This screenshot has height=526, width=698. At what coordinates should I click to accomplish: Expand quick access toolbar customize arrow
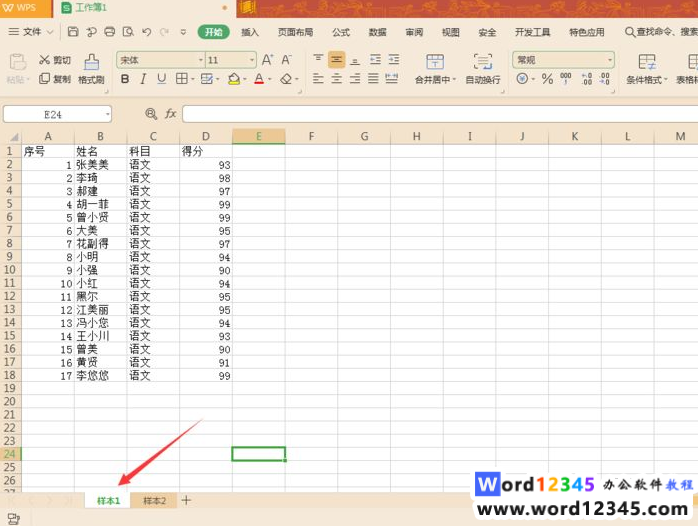coord(183,32)
